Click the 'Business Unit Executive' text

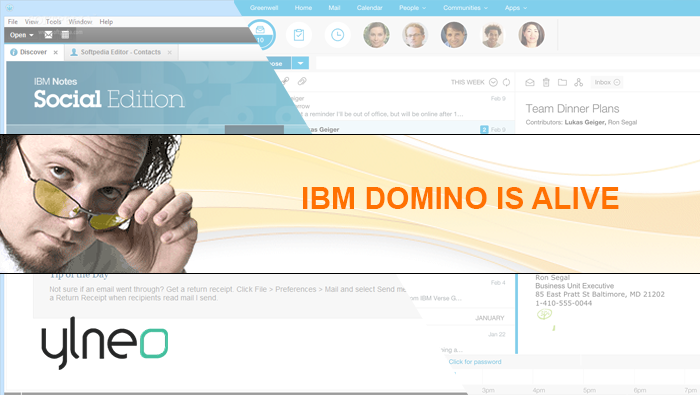pyautogui.click(x=575, y=286)
